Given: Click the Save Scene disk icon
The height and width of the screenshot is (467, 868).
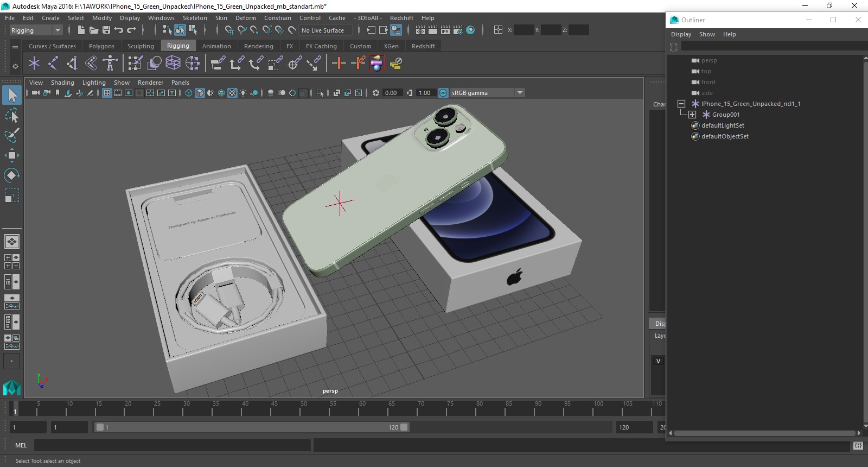Looking at the screenshot, I should [x=106, y=30].
